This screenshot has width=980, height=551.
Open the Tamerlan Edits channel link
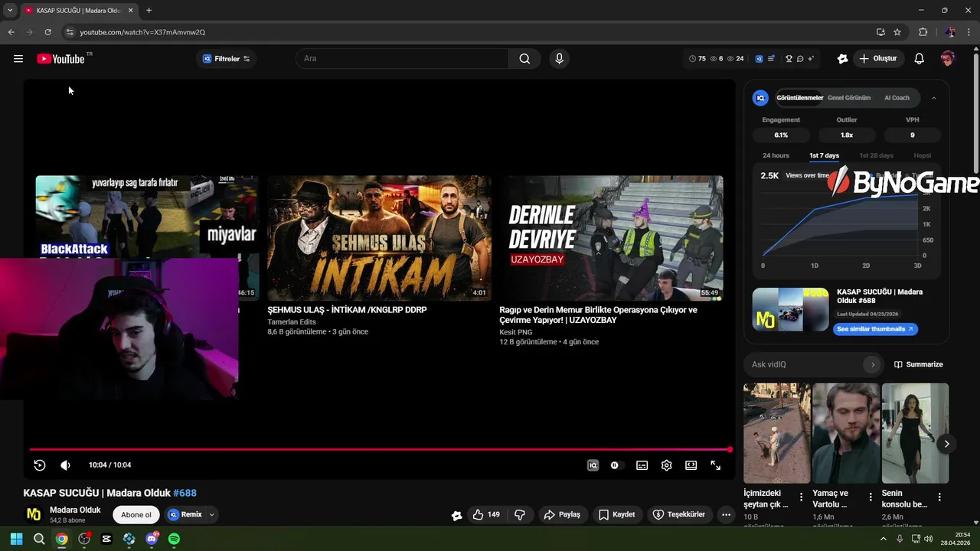[292, 322]
